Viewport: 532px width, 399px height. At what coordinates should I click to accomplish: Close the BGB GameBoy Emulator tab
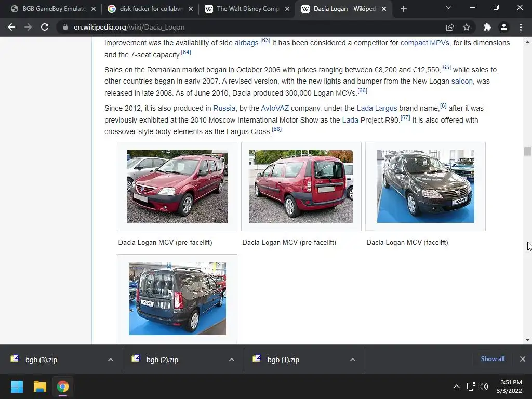pos(94,9)
